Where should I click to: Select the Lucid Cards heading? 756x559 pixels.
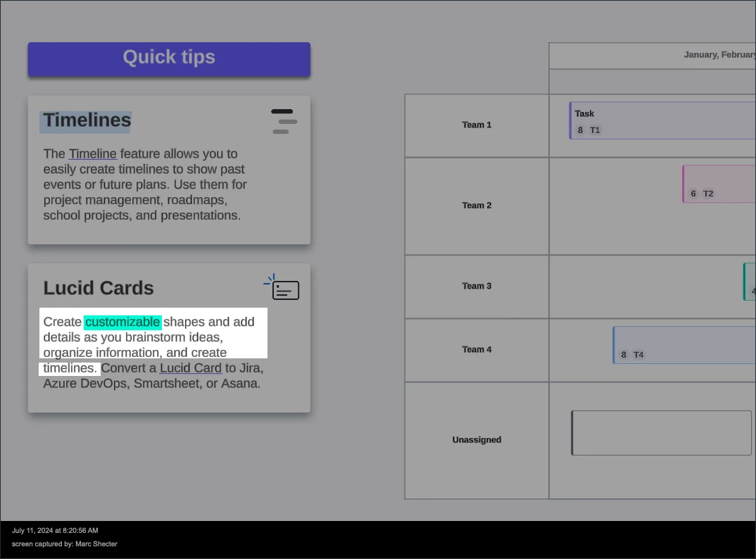pyautogui.click(x=99, y=288)
